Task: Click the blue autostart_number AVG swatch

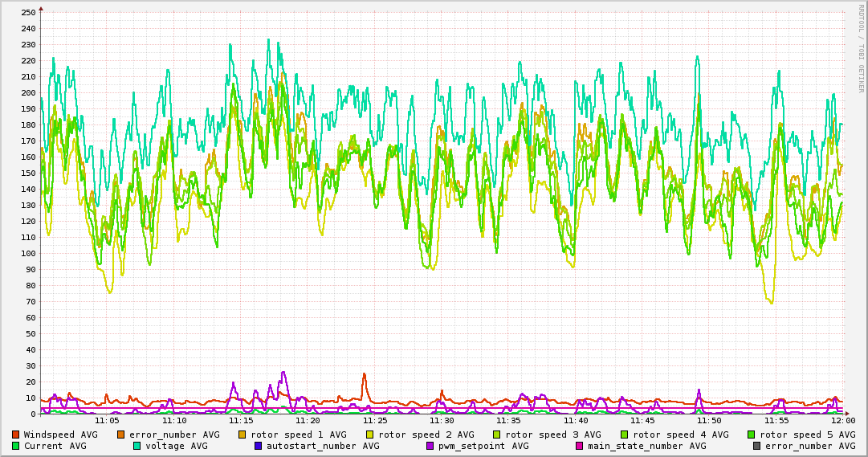Action: pyautogui.click(x=258, y=446)
